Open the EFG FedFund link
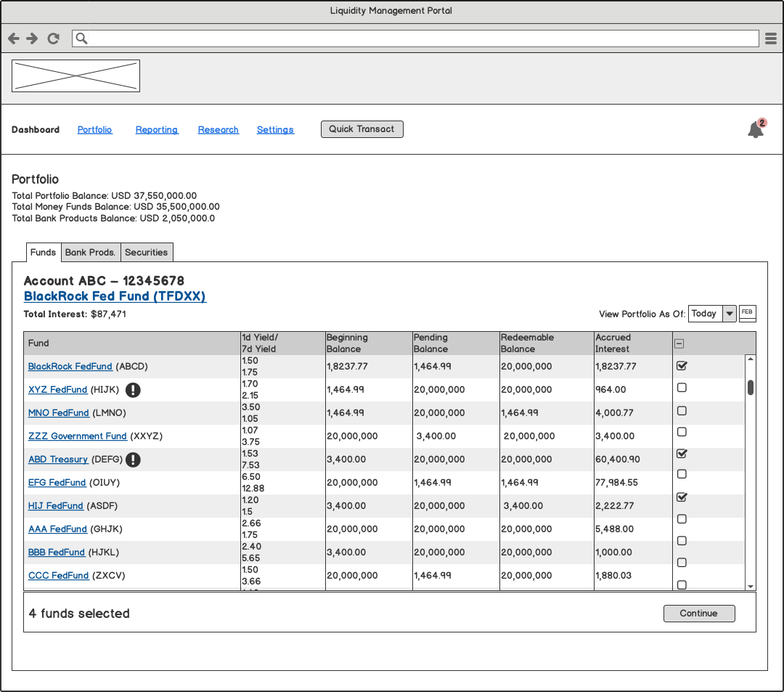The width and height of the screenshot is (784, 692). point(57,482)
